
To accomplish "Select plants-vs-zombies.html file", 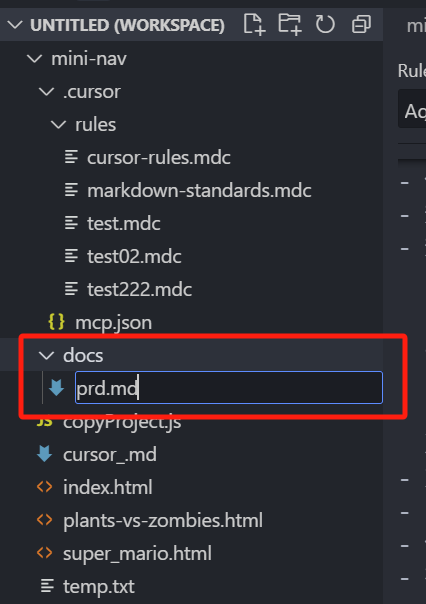I will click(x=163, y=520).
